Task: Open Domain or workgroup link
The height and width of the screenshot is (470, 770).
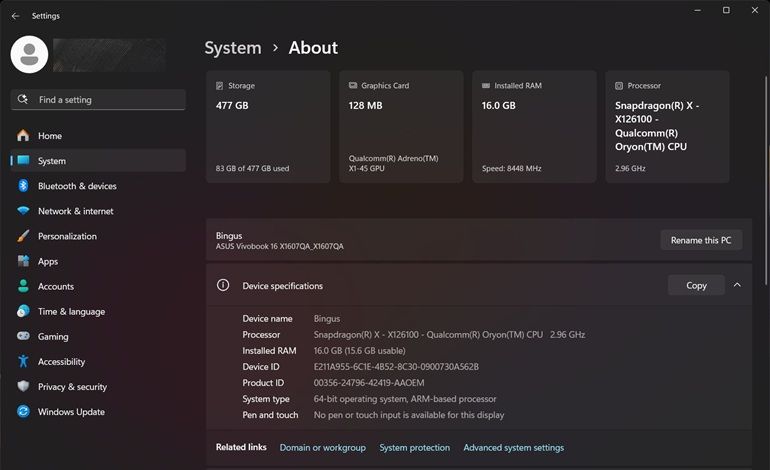Action: pos(323,447)
